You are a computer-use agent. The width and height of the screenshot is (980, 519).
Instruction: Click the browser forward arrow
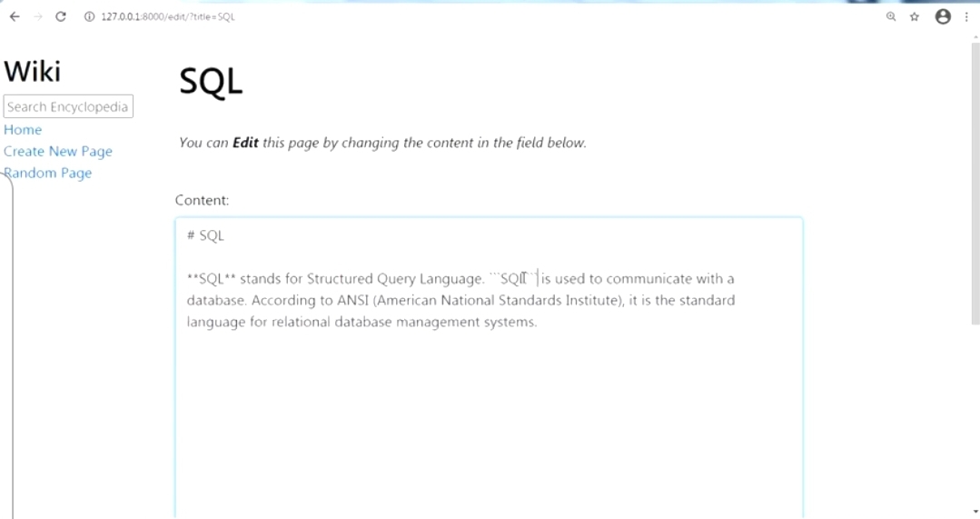click(x=38, y=16)
